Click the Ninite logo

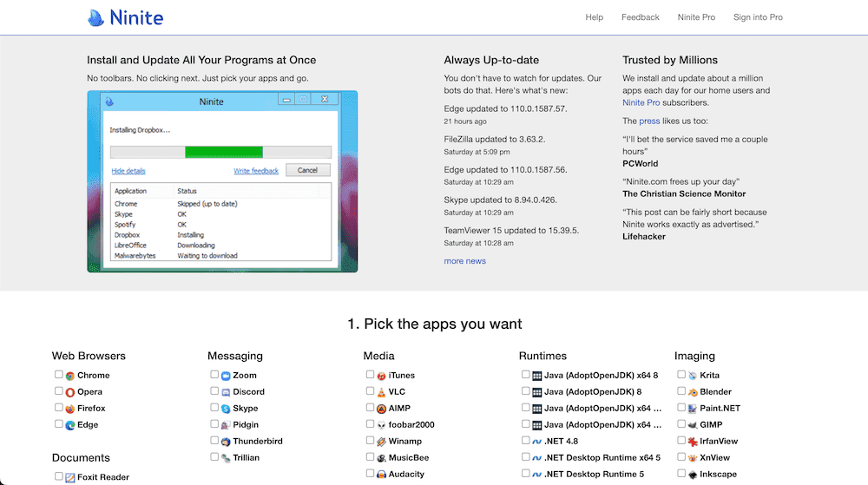click(x=126, y=17)
